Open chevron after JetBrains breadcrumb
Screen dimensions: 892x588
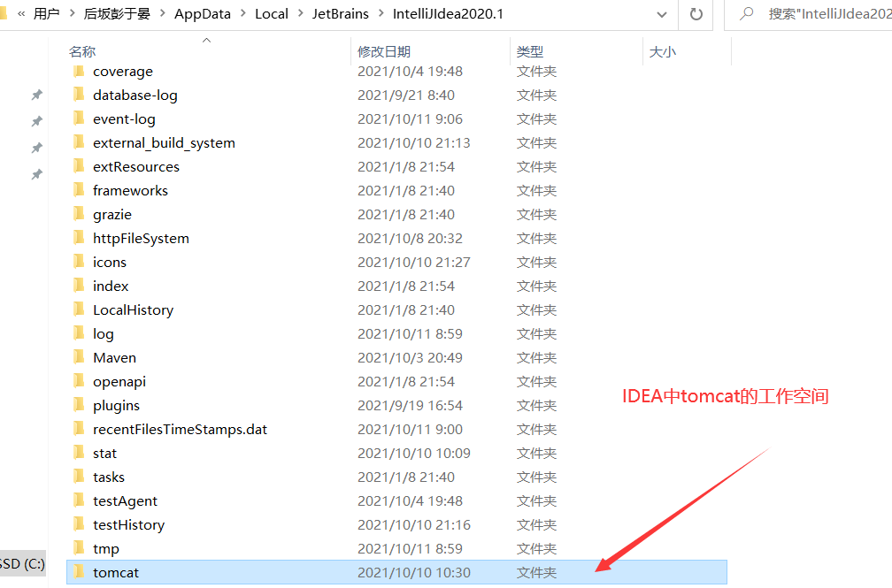(x=381, y=13)
